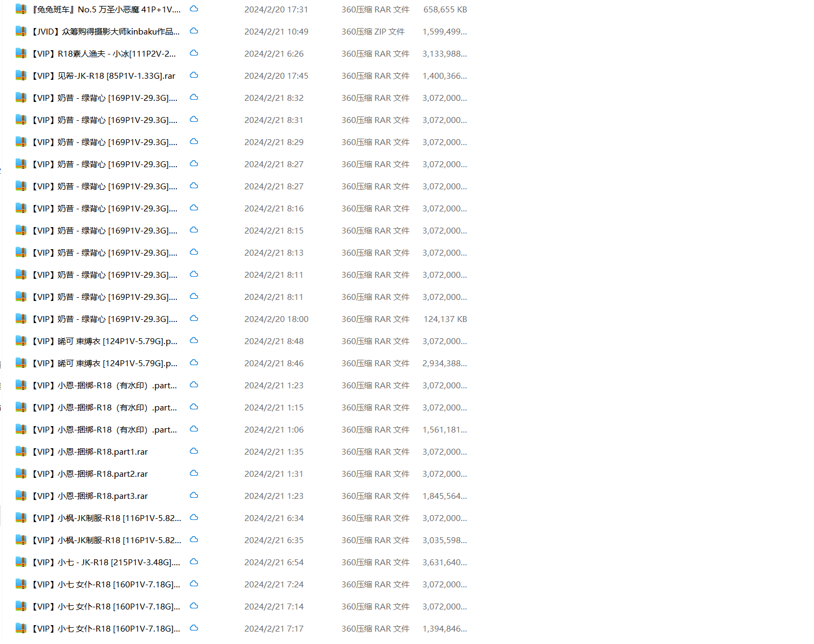
Task: Click the archive icon of the 124,137 KB file
Action: 21,319
